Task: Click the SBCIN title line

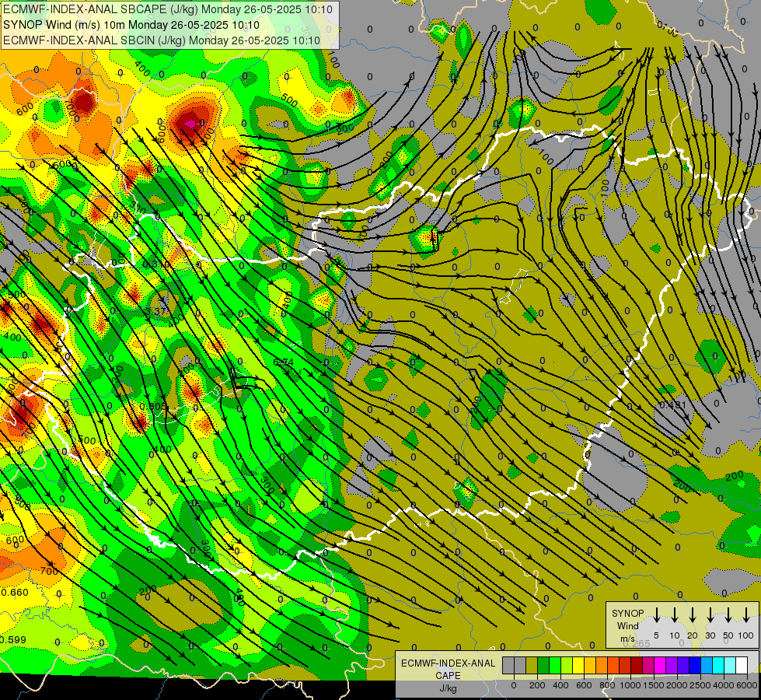Action: (x=162, y=40)
